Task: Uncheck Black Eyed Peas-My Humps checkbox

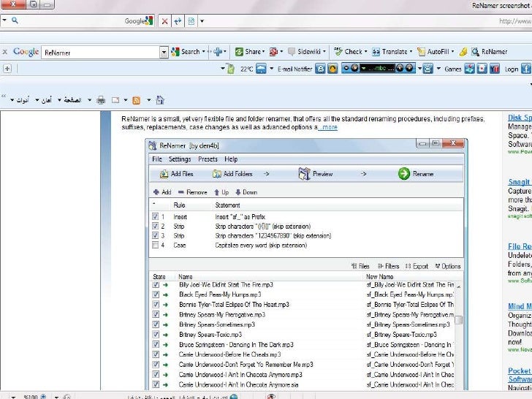Action: pyautogui.click(x=156, y=294)
